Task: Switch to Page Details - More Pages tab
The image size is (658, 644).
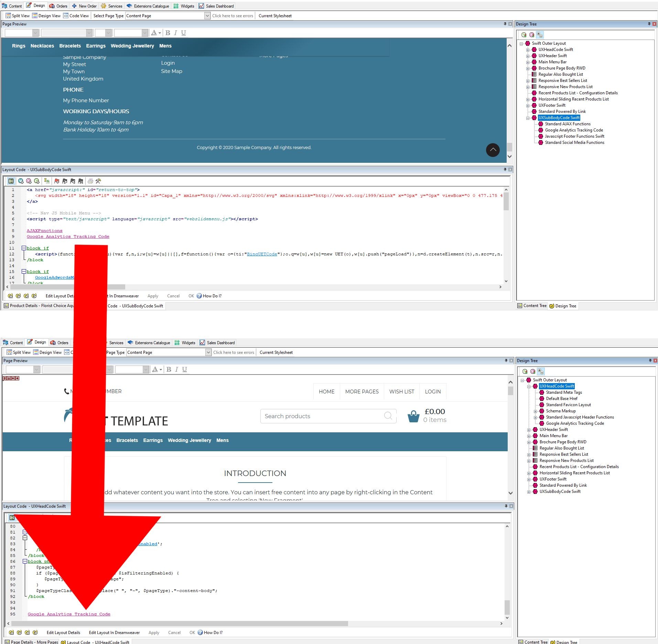Action: (x=31, y=642)
